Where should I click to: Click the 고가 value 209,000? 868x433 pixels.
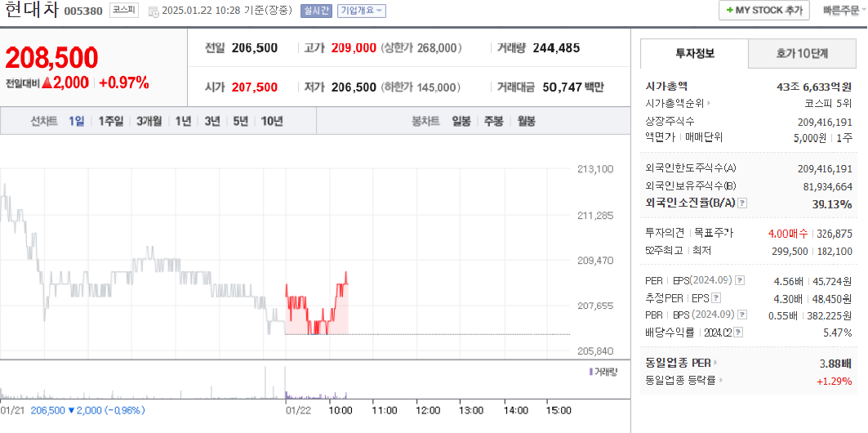tap(354, 48)
